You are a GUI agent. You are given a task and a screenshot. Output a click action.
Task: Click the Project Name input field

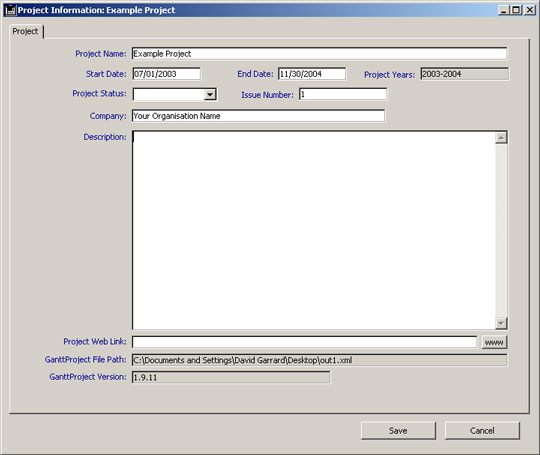[x=319, y=54]
